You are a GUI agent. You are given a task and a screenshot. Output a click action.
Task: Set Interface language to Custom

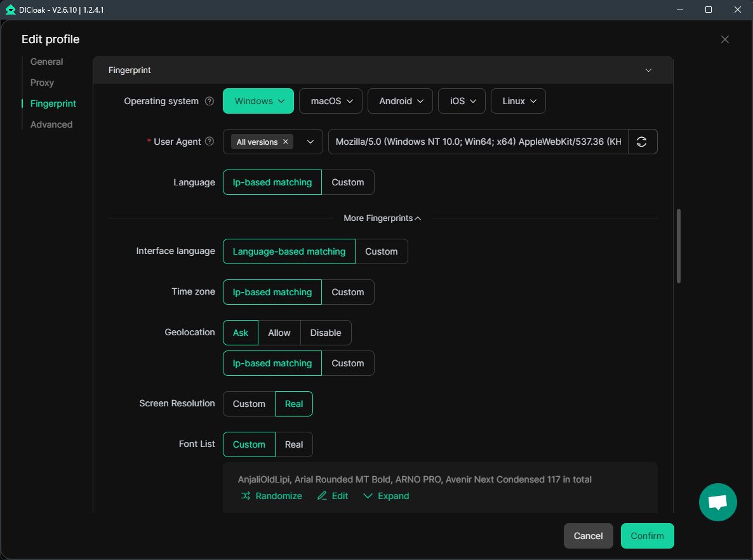click(382, 251)
